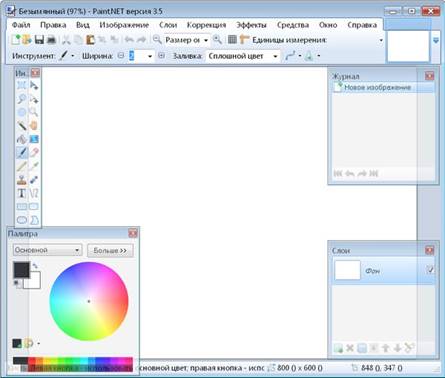This screenshot has height=378, width=445.
Task: Click the Больше >> button
Action: pos(110,250)
